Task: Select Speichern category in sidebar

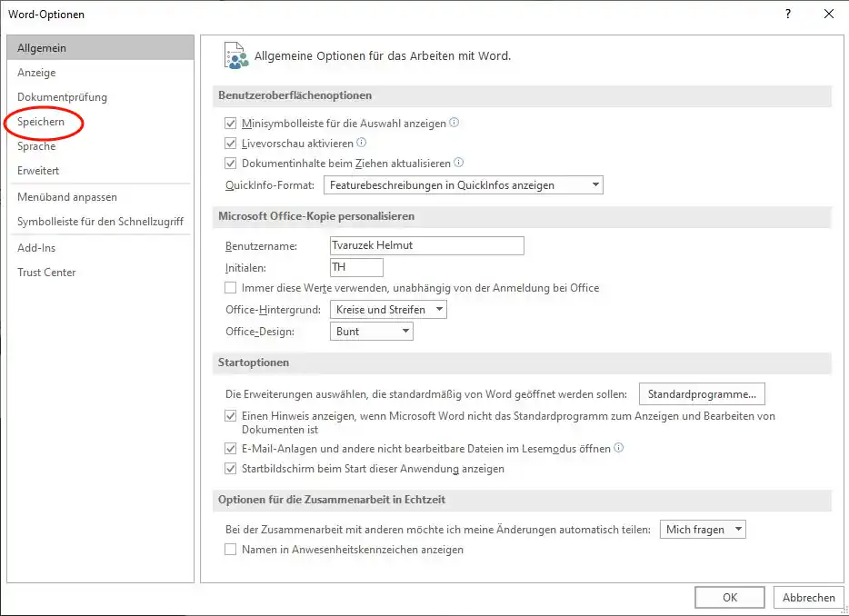Action: (x=41, y=122)
